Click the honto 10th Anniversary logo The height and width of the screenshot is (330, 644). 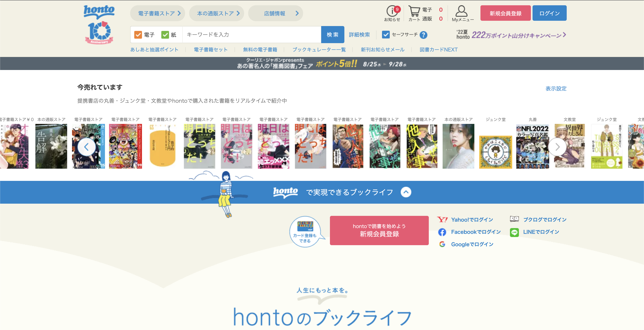(x=99, y=24)
